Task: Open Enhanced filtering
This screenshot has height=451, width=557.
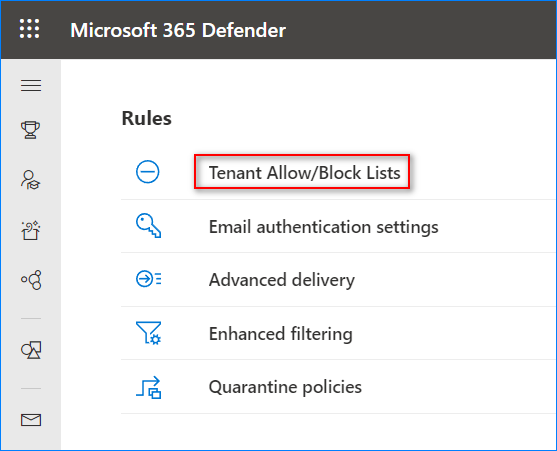Action: [x=281, y=333]
